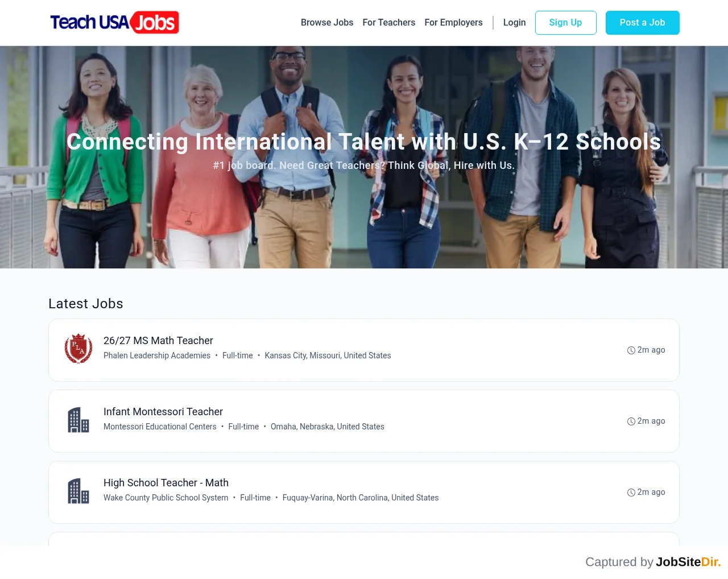Click 2m ago on 26/27 MS Math Teacher
This screenshot has width=728, height=579.
pyautogui.click(x=651, y=350)
